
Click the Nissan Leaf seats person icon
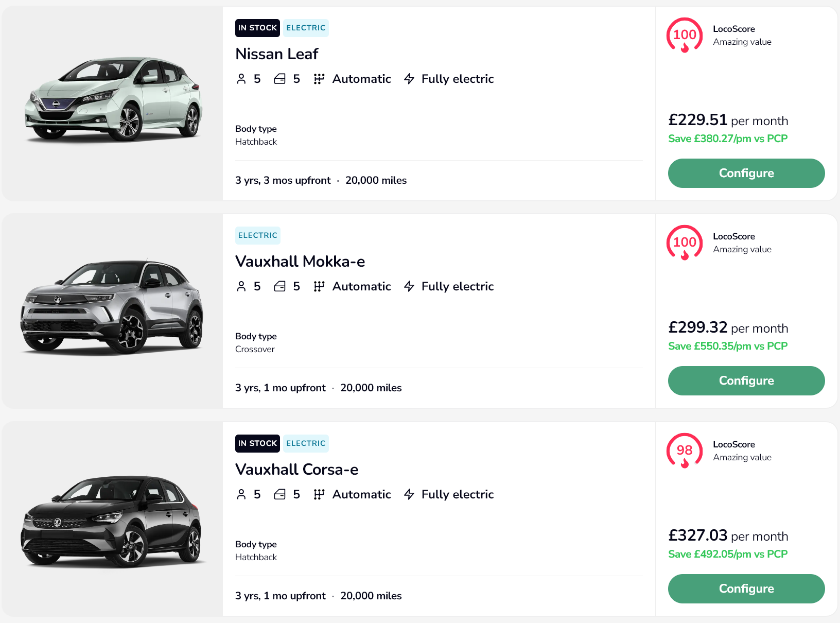click(x=241, y=79)
